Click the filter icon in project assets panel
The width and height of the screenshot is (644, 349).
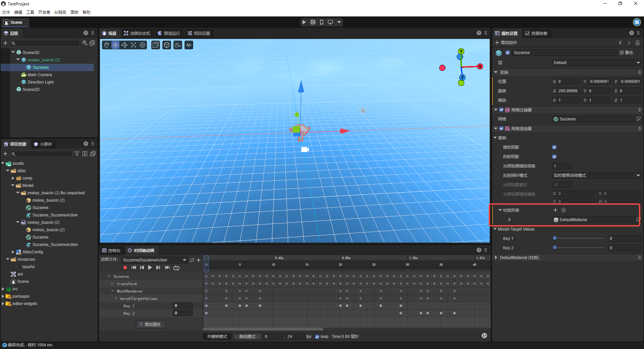(77, 154)
